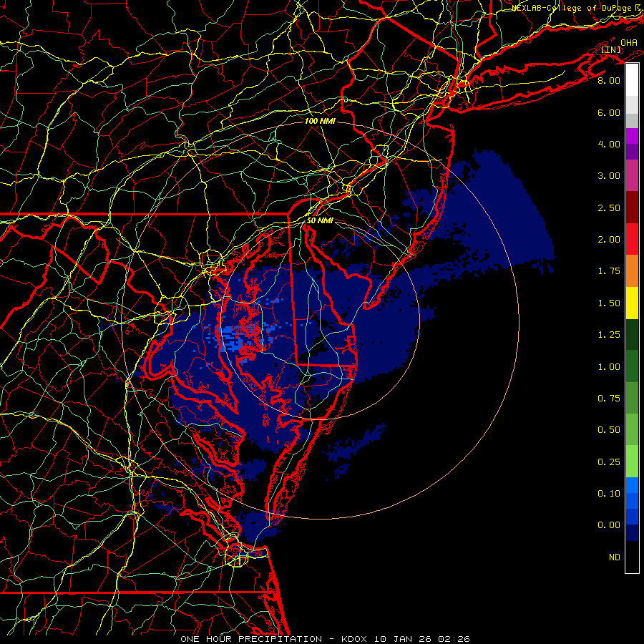
Task: Click the bright red legend swatch near 2.00
Action: (632, 239)
